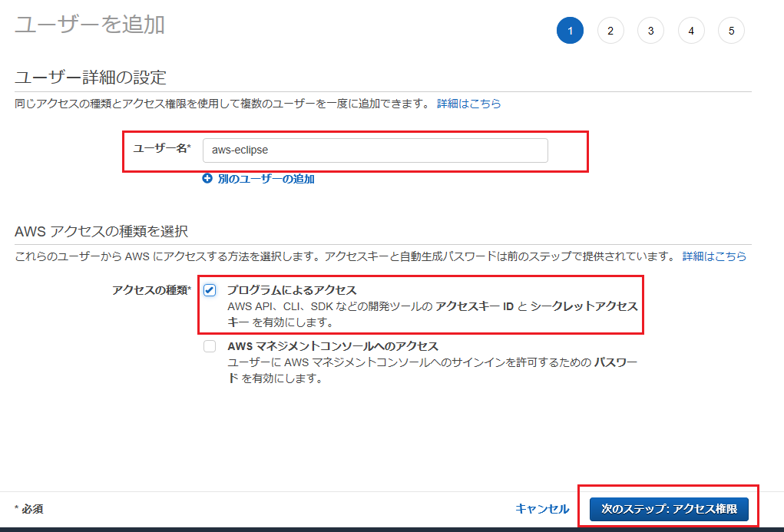Choose wizard step 5 circle
The width and height of the screenshot is (784, 532).
coord(731,31)
